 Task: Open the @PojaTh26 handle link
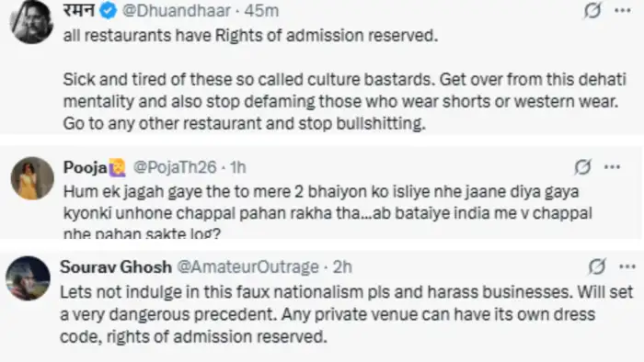coord(175,167)
